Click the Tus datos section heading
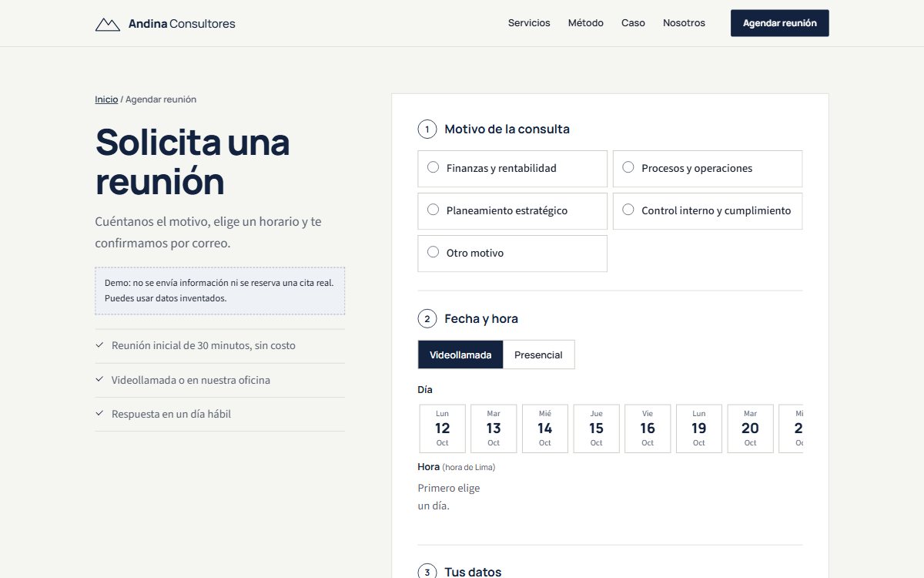This screenshot has width=924, height=578. click(x=473, y=572)
